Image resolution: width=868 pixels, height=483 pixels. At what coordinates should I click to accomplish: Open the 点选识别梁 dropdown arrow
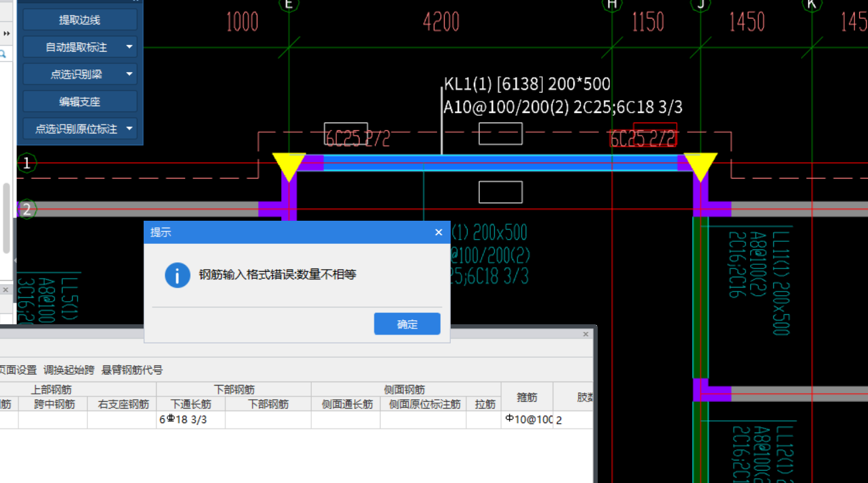pos(129,74)
